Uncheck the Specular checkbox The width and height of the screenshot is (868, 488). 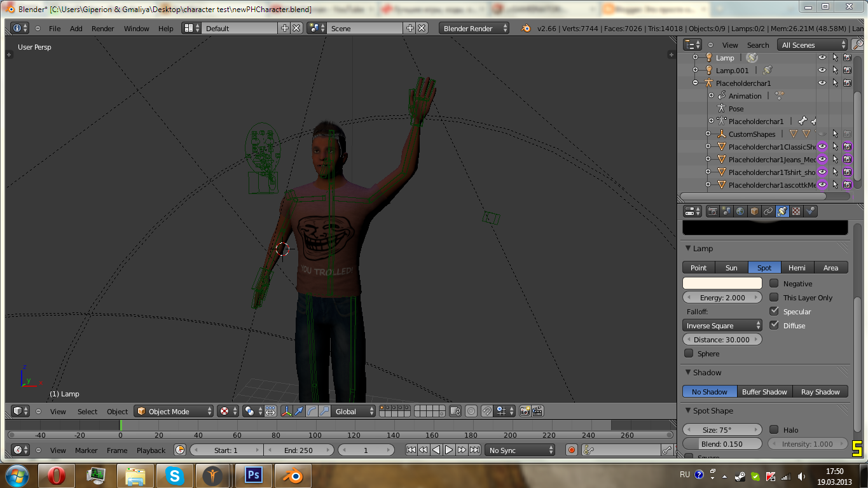(x=774, y=311)
